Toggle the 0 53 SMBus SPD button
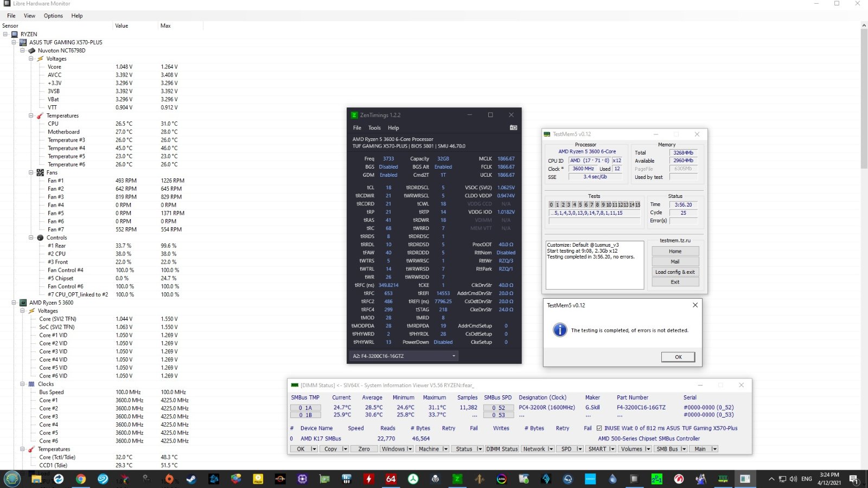The height and width of the screenshot is (488, 868). coord(498,415)
